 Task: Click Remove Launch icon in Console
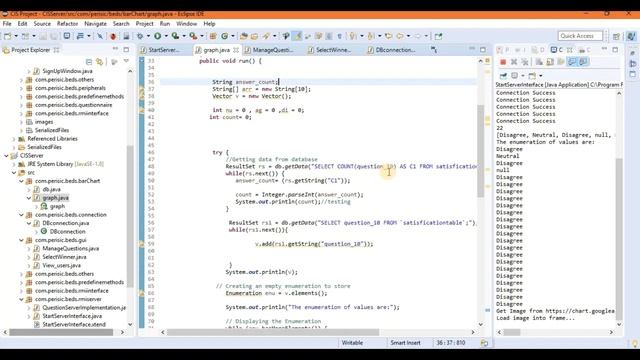514,62
